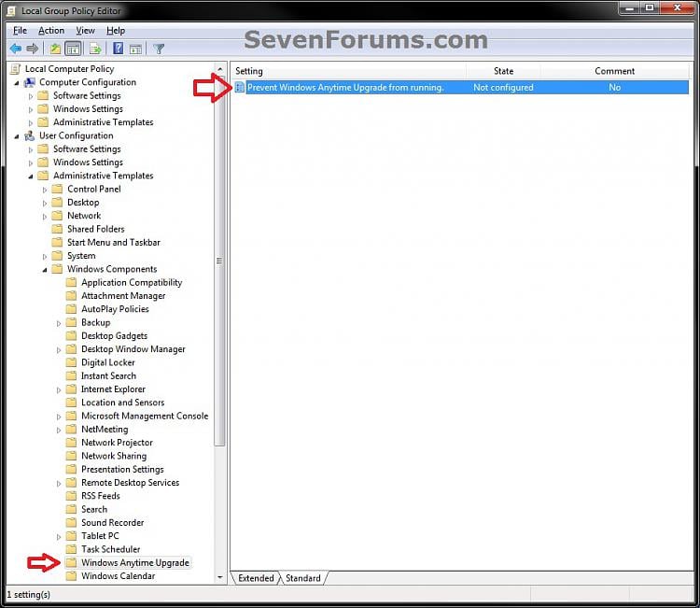Sort by the Setting column header
The image size is (700, 608).
coord(349,71)
